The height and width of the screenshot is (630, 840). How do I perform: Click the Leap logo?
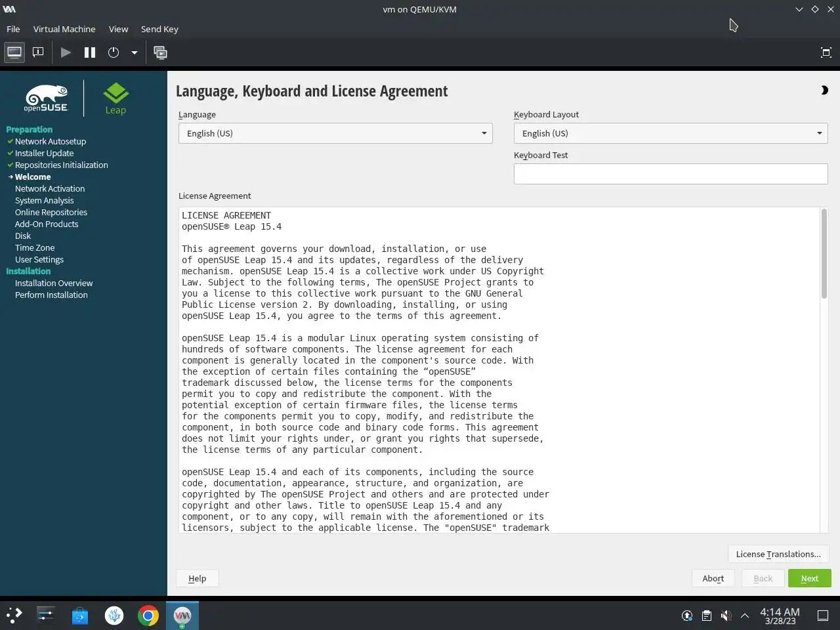pos(115,98)
